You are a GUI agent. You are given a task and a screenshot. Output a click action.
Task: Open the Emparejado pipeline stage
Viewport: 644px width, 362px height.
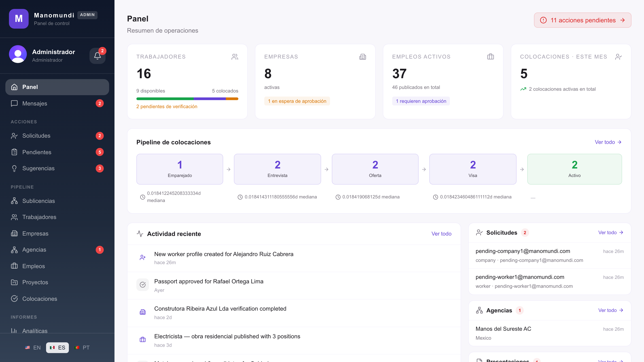[180, 169]
